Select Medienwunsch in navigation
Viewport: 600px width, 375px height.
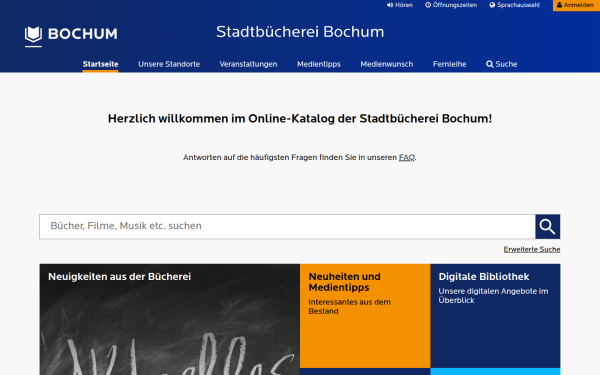386,64
